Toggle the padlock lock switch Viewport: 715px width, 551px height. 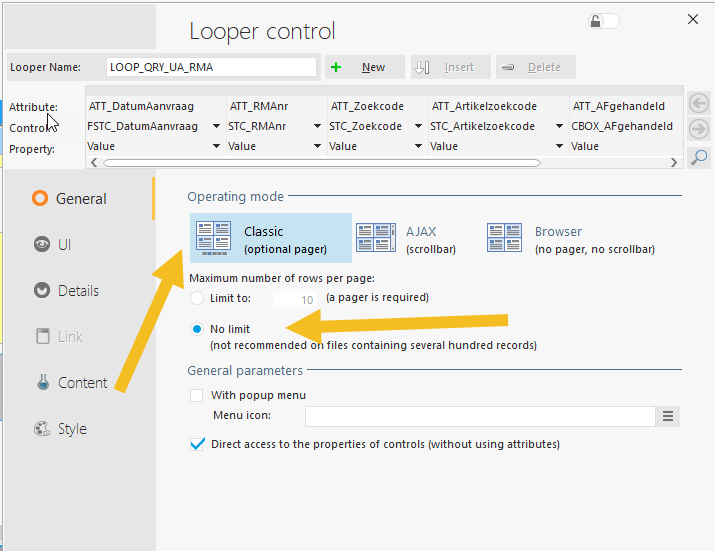pyautogui.click(x=604, y=21)
